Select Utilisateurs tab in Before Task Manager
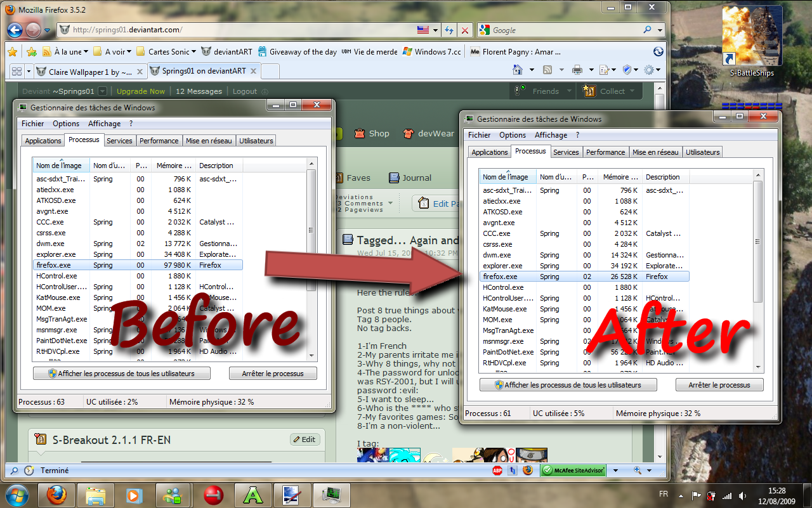This screenshot has width=812, height=508. (x=256, y=141)
